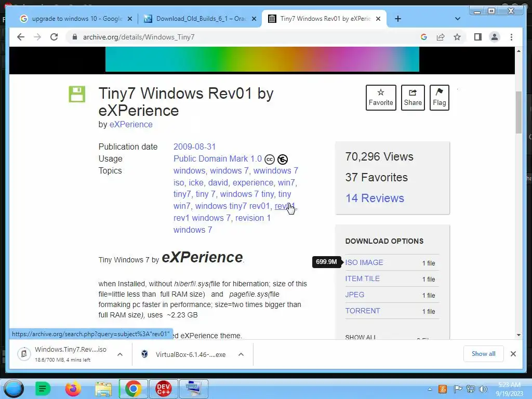Open File Explorer from the taskbar
The height and width of the screenshot is (399, 532).
(103, 389)
